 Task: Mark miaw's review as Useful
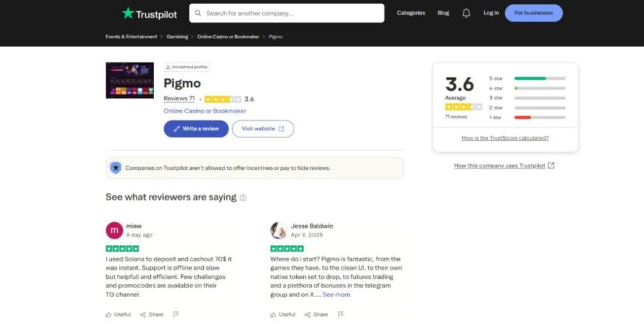[x=118, y=314]
